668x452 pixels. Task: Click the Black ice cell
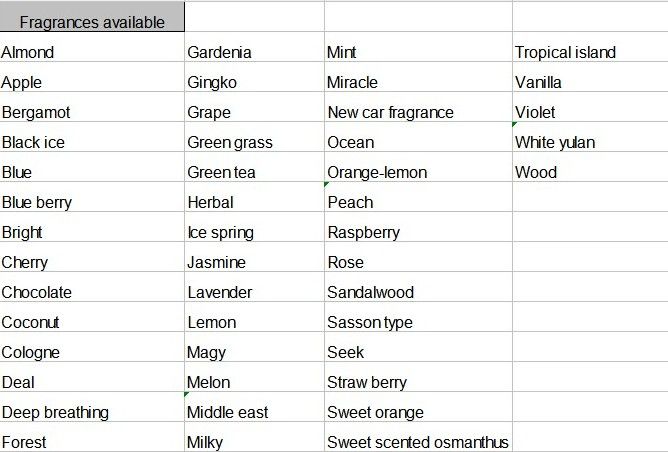(34, 142)
